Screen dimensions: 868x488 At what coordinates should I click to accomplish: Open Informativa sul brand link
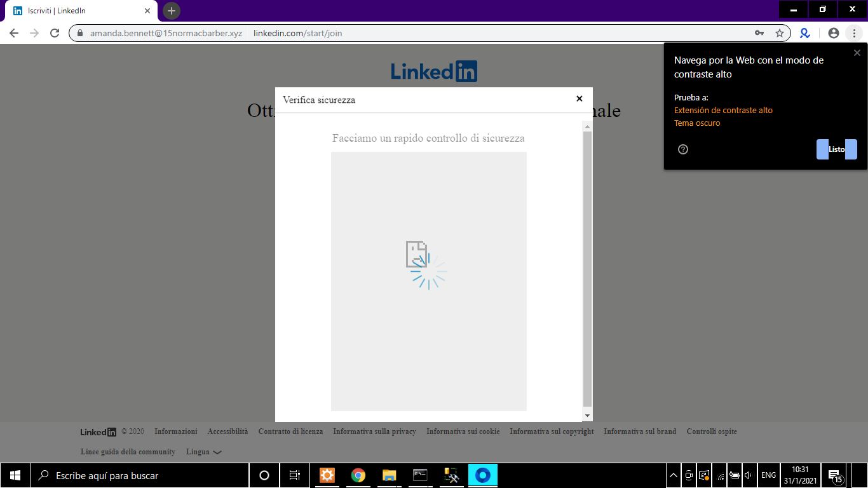click(640, 431)
